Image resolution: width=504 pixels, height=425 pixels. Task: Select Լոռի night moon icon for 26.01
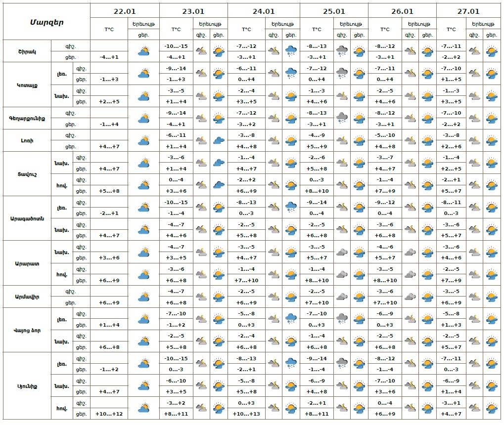[x=410, y=140]
